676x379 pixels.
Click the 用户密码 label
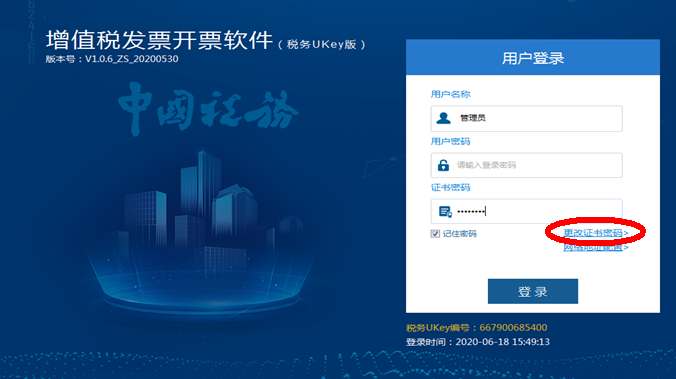(x=451, y=141)
